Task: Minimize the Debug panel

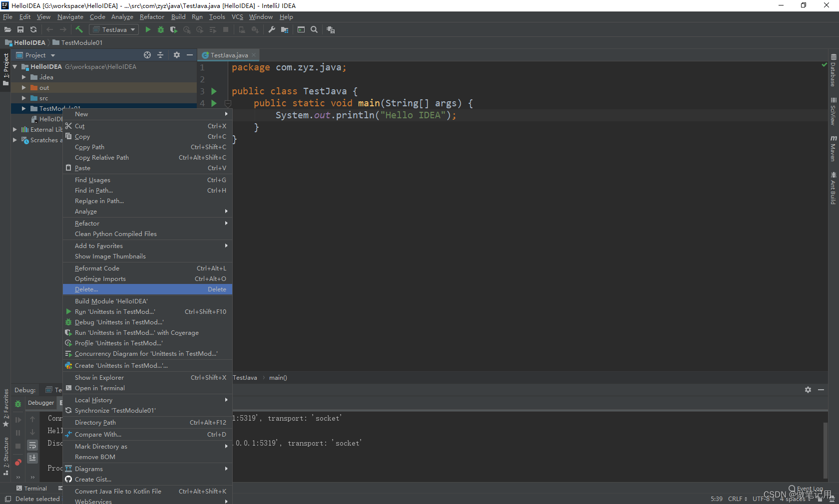Action: pyautogui.click(x=821, y=390)
